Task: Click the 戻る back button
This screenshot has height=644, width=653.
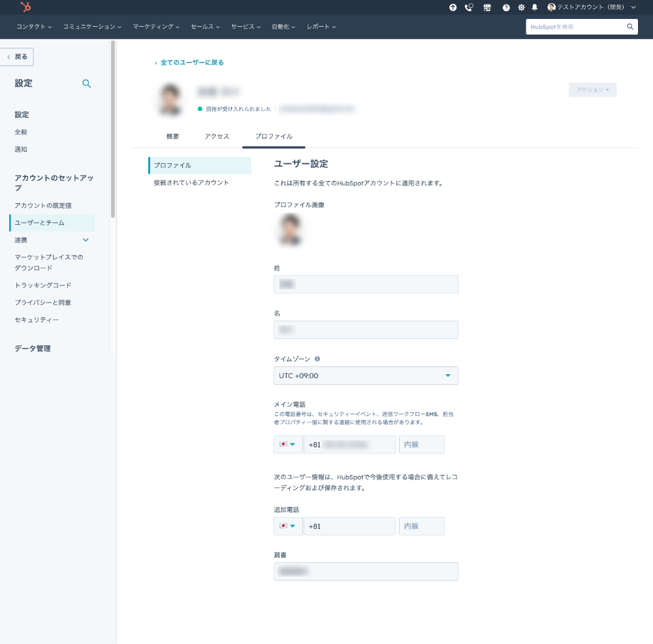Action: (x=17, y=57)
